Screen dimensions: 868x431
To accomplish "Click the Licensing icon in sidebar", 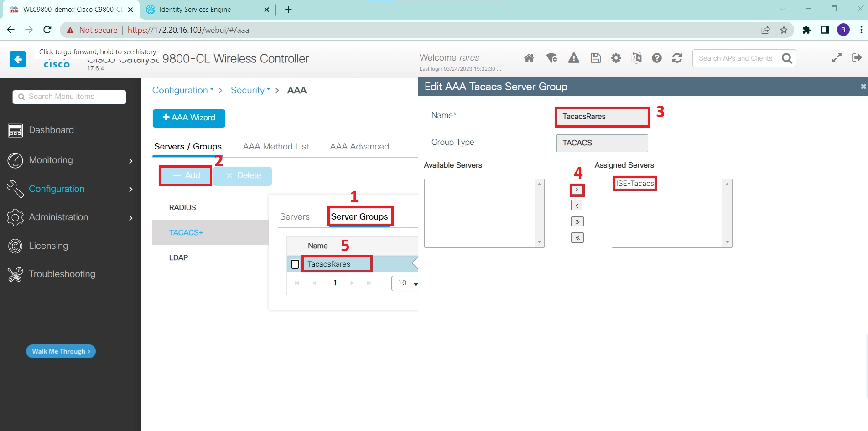I will click(x=15, y=246).
